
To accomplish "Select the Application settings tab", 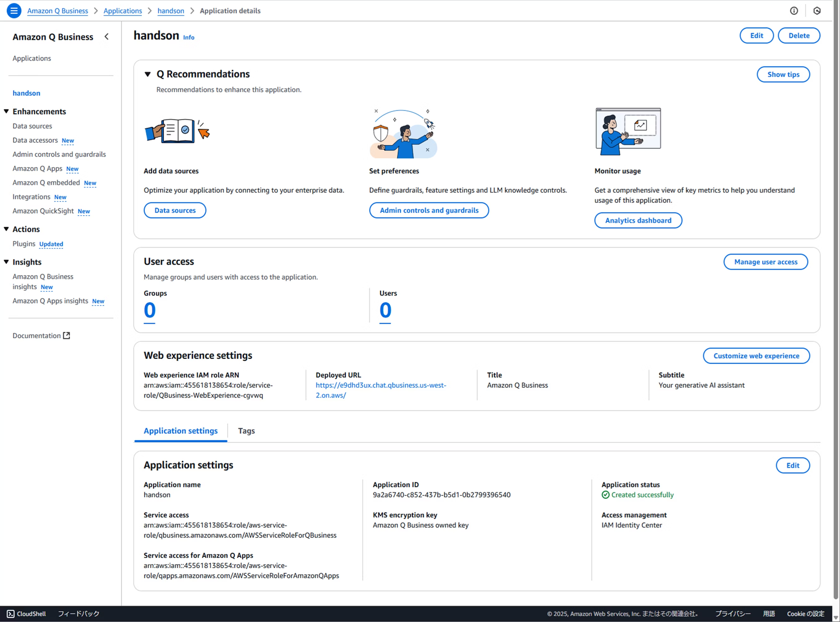I will point(180,430).
